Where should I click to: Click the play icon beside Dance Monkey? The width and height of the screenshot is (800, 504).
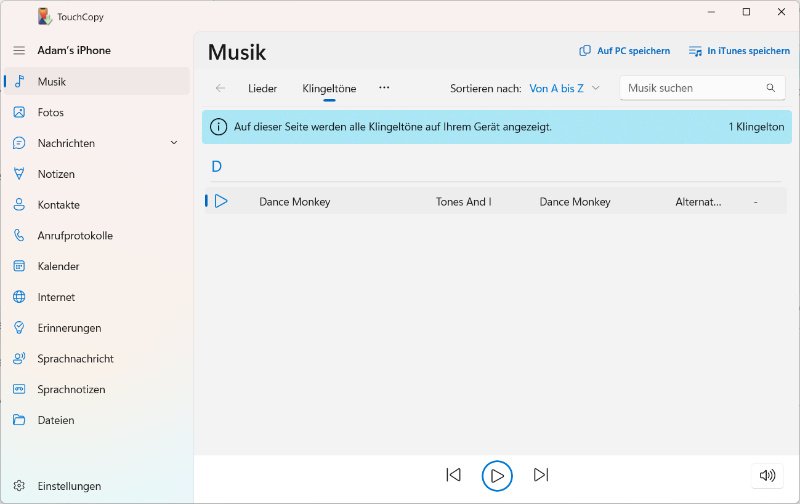tap(221, 201)
